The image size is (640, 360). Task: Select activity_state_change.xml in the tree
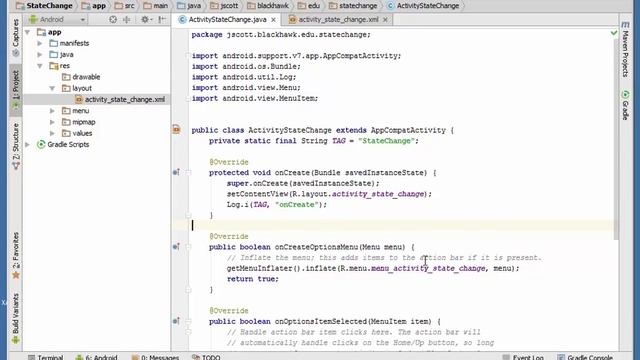(120, 99)
